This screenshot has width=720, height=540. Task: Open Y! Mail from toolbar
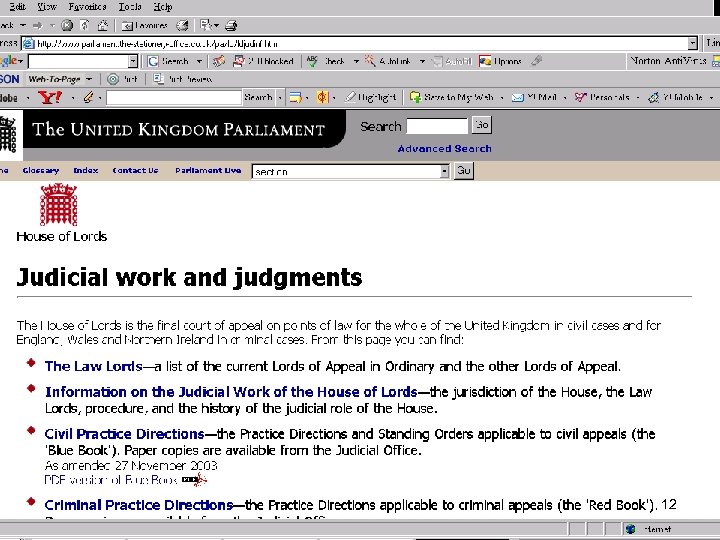tap(534, 97)
